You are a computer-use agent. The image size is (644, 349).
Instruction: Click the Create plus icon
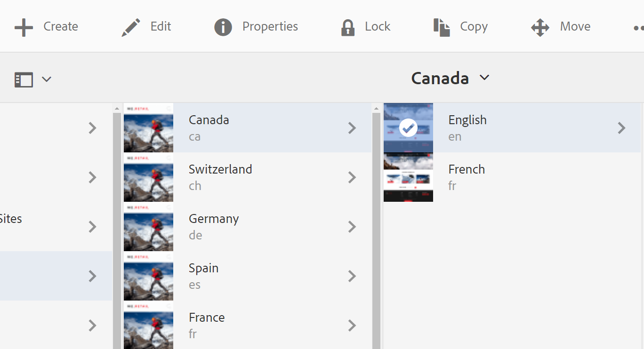[24, 27]
